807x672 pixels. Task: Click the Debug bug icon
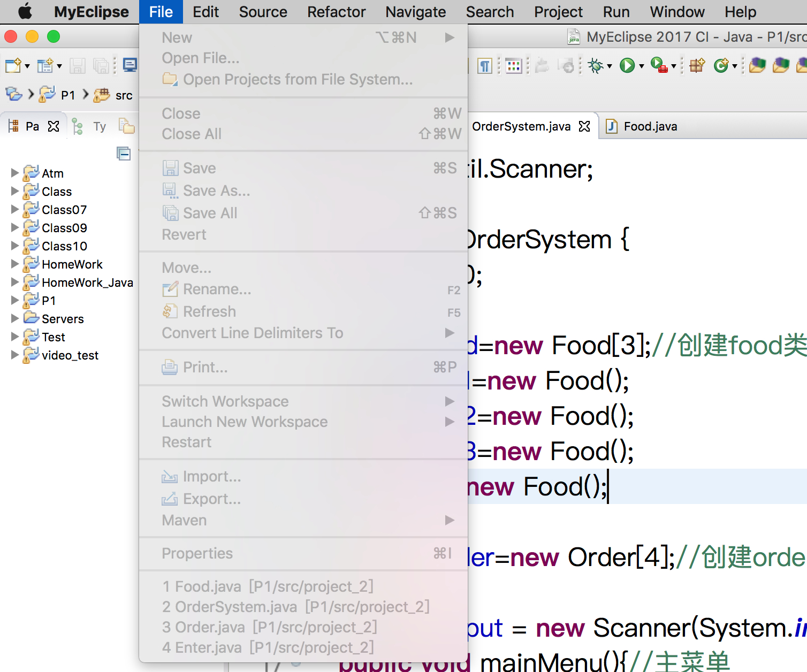595,66
